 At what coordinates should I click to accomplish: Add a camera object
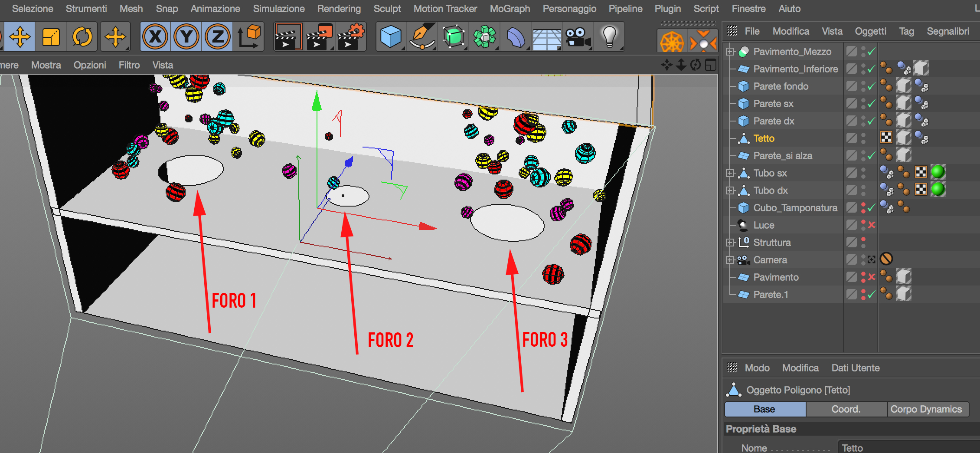[x=578, y=36]
